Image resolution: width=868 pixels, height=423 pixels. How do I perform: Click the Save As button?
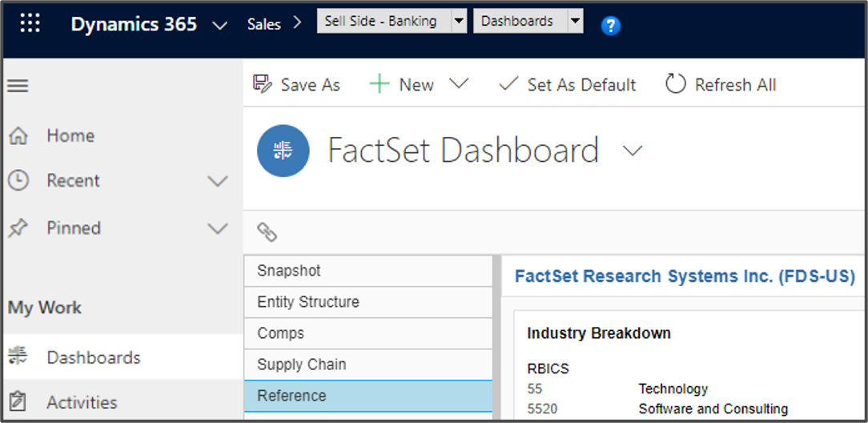point(296,85)
